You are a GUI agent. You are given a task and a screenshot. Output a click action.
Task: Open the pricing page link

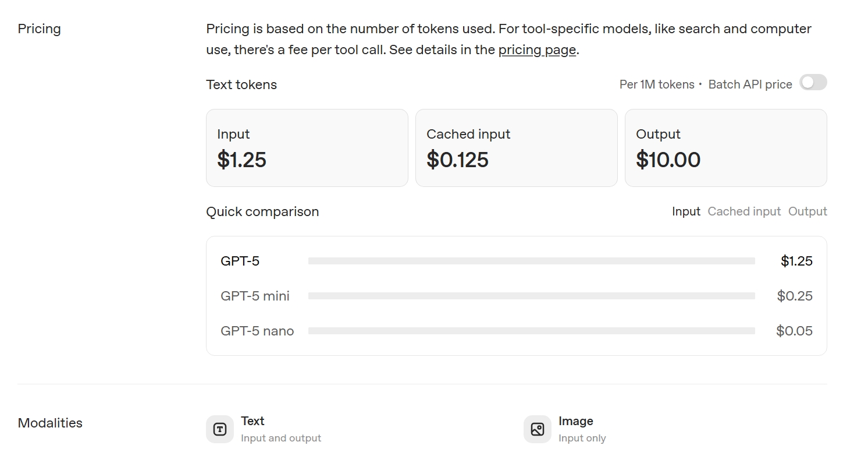pyautogui.click(x=537, y=50)
